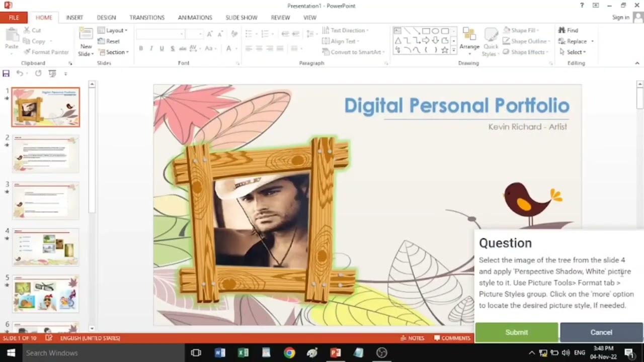Open the Replace dropdown arrow
Viewport: 644px width, 362px height.
(x=593, y=41)
